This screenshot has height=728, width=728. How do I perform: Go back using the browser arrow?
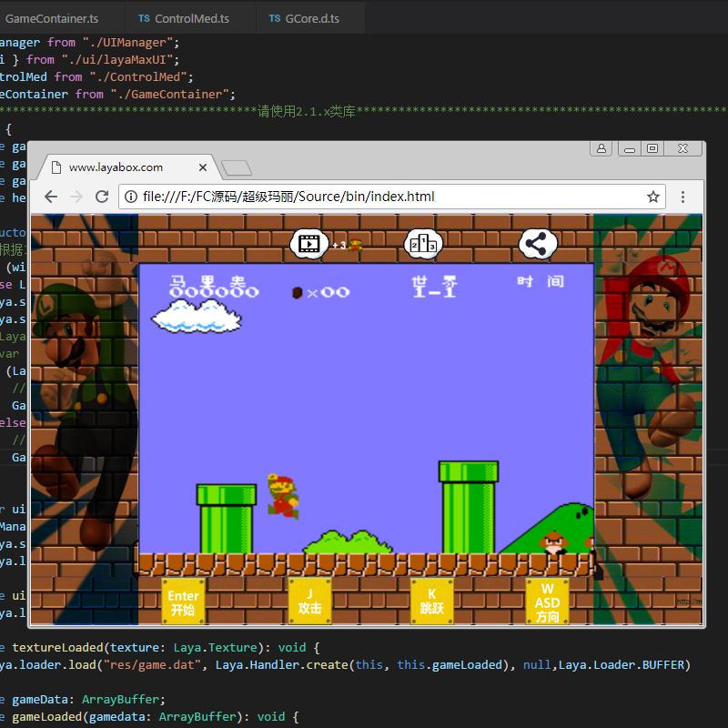51,197
